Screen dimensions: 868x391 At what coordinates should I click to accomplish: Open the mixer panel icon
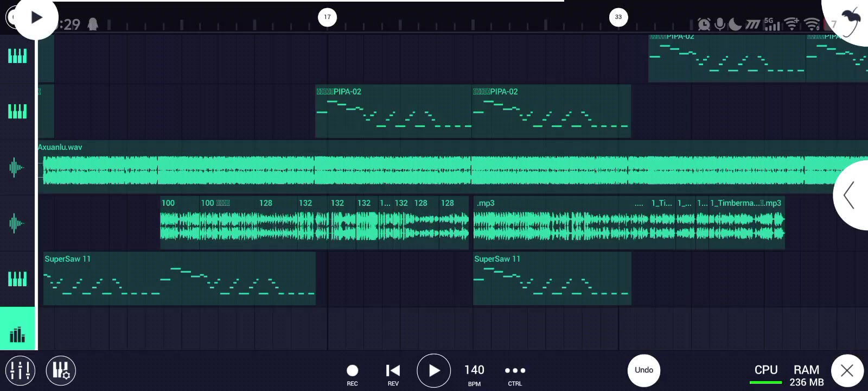(x=20, y=370)
